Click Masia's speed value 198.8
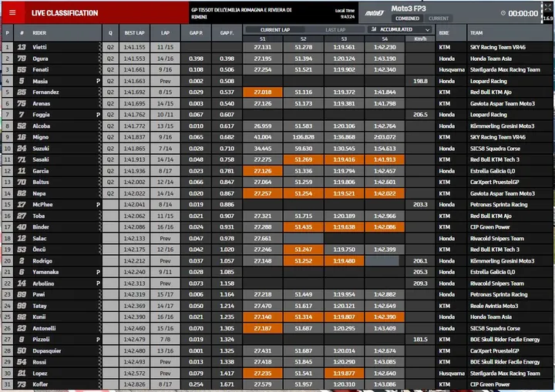 pos(420,81)
